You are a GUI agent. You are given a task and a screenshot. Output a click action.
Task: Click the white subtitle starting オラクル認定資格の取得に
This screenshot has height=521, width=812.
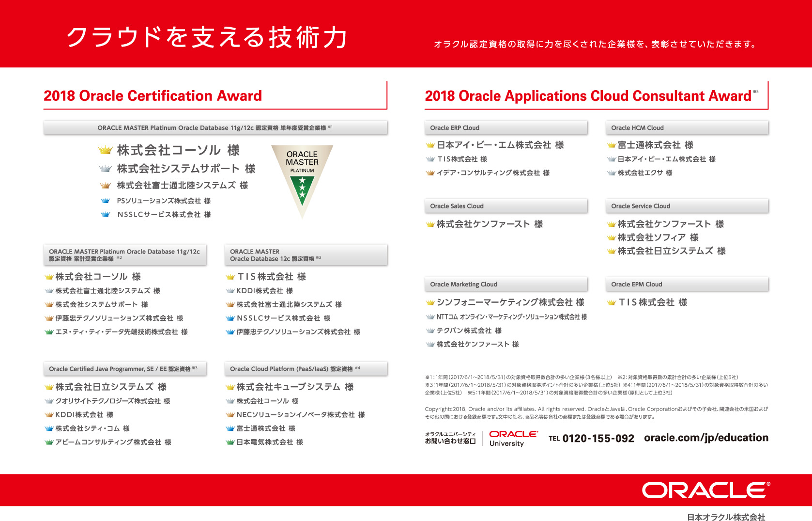(595, 44)
